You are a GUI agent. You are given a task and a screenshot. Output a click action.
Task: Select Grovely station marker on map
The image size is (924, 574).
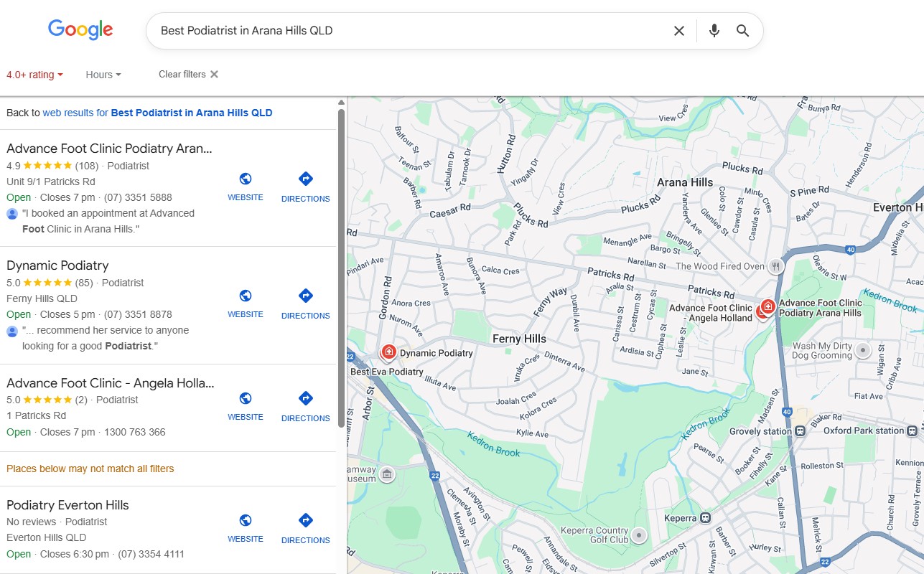tap(800, 431)
